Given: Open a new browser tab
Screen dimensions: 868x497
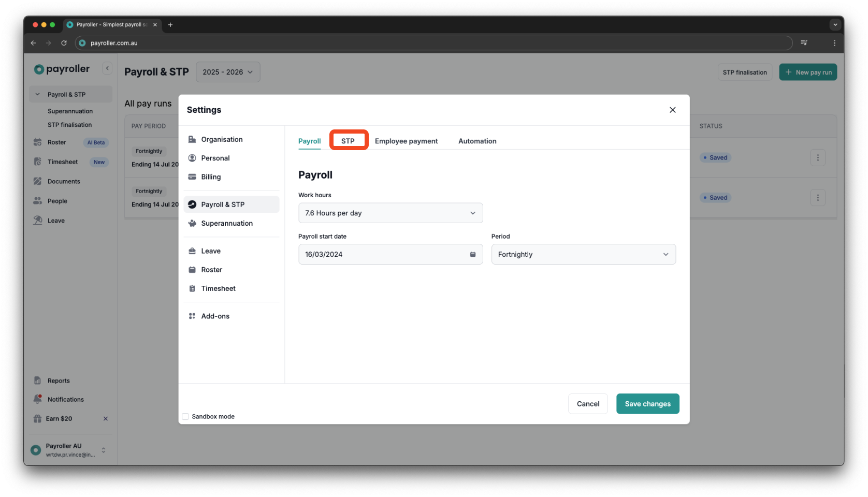Looking at the screenshot, I should 170,24.
